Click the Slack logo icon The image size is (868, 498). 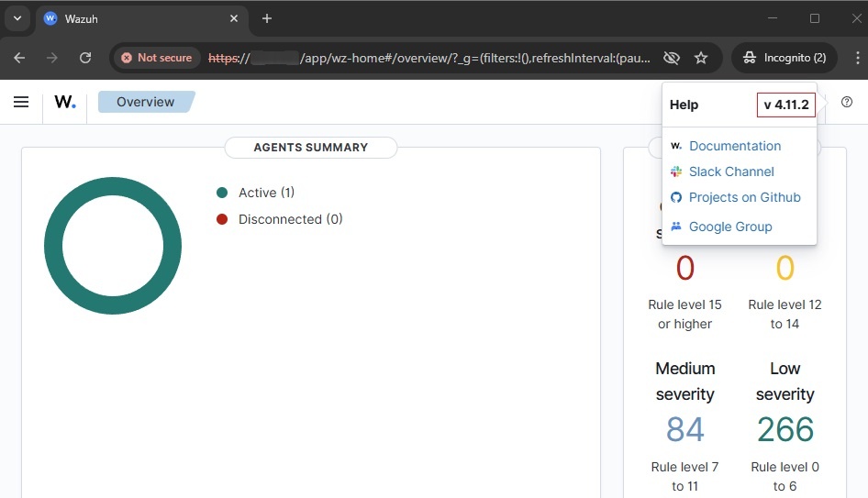point(676,172)
